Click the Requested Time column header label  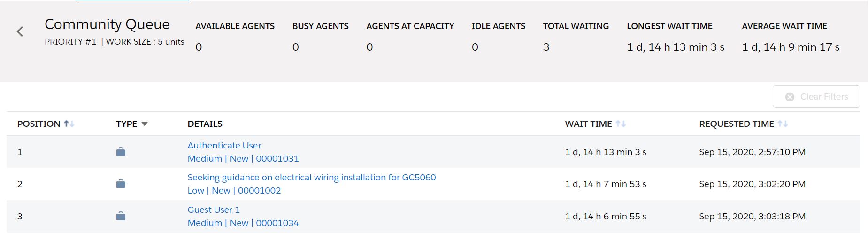point(736,124)
